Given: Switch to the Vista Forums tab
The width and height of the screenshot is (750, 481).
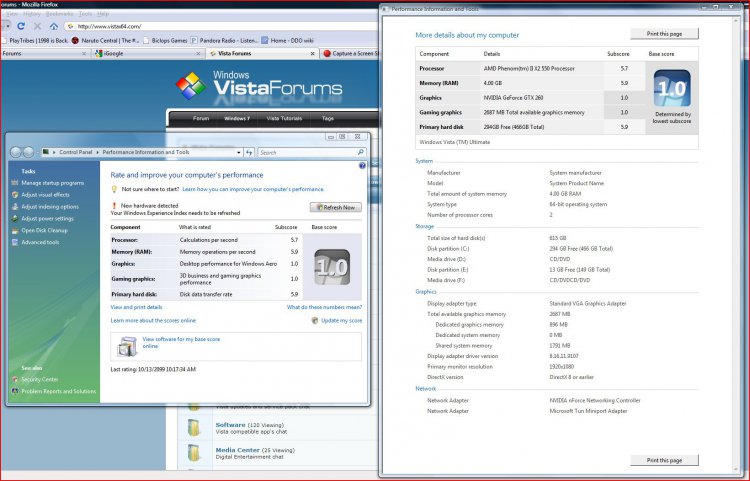Looking at the screenshot, I should pyautogui.click(x=263, y=54).
